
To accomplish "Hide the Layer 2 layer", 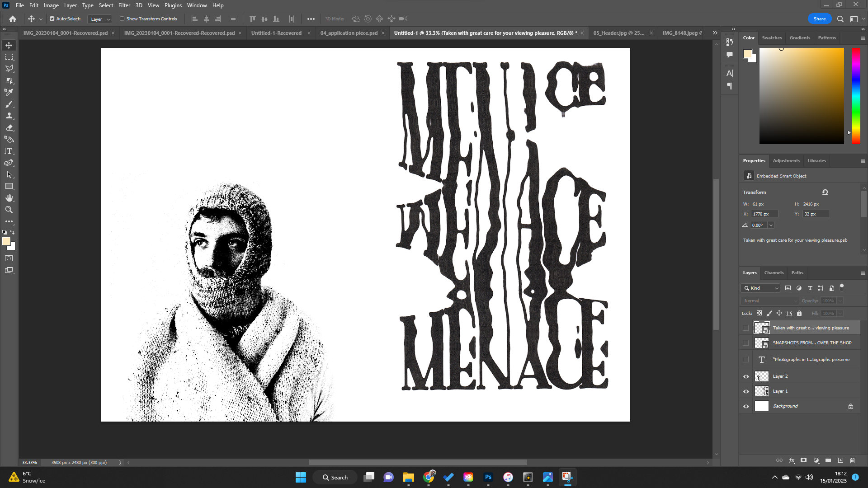I will (x=746, y=376).
